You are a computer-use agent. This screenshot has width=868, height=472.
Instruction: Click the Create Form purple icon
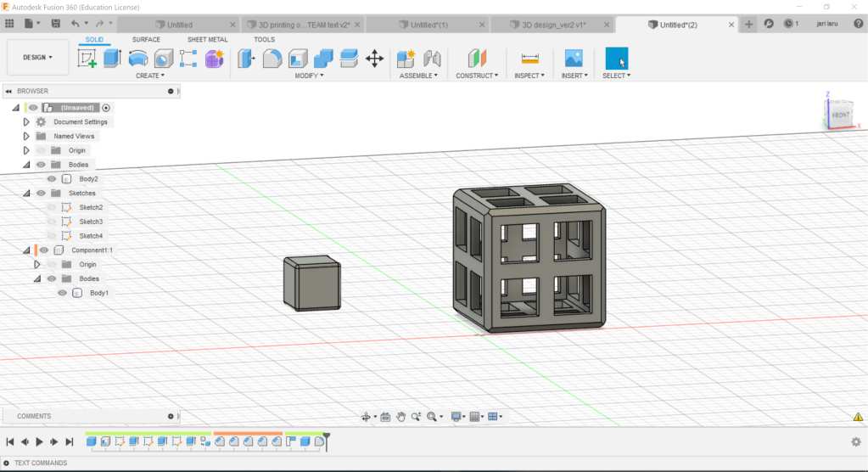[x=214, y=59]
